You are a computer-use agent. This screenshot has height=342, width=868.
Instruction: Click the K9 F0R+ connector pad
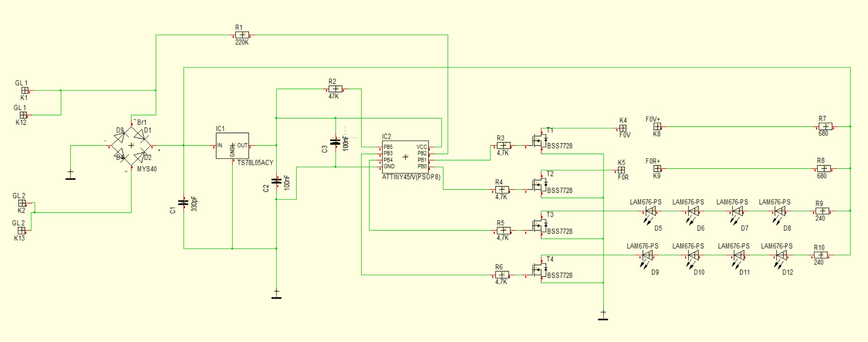point(657,168)
